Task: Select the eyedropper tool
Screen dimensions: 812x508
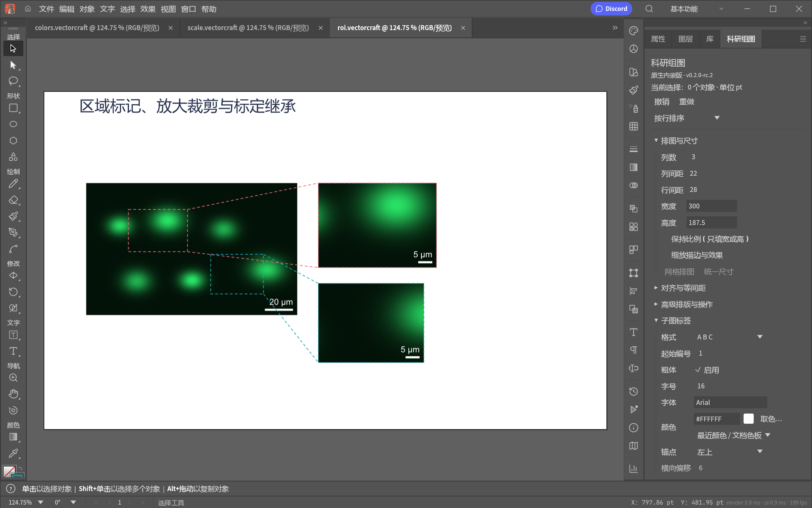Action: (x=13, y=453)
